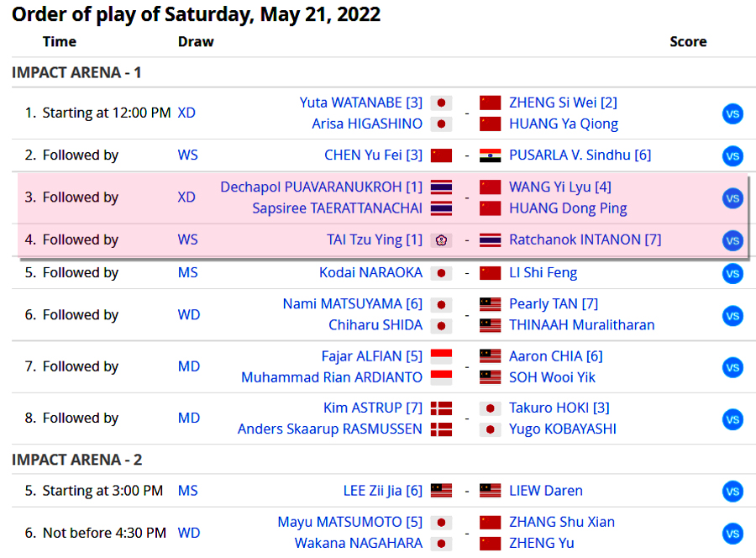756x558 pixels.
Task: Click VS icon for Lee Zii Jia match
Action: (x=732, y=491)
